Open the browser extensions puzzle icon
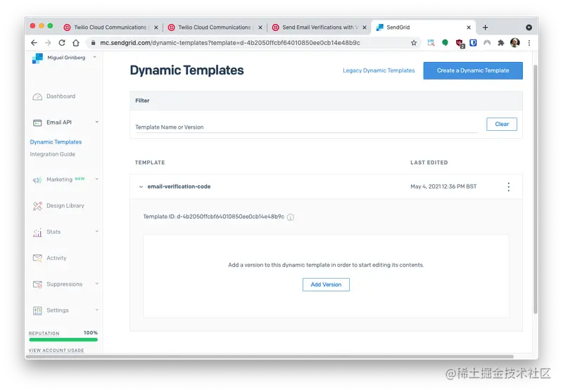563x392 pixels. pos(501,43)
